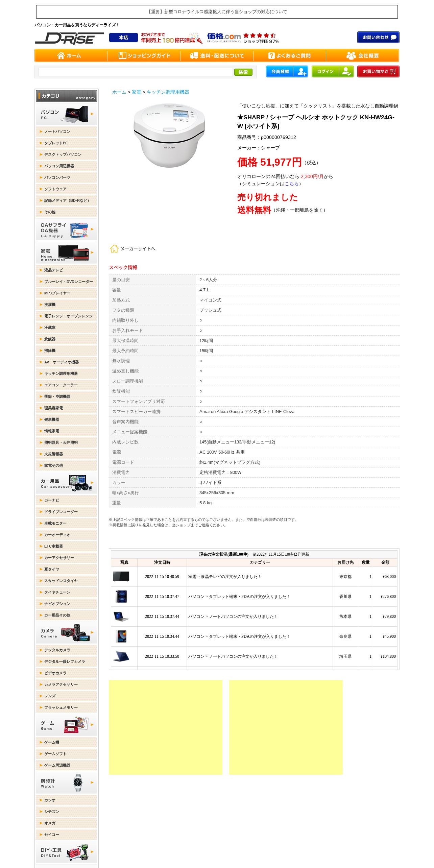The height and width of the screenshot is (868, 434).
Task: Select フラッシュメモリー in the sidebar
Action: pos(66,707)
